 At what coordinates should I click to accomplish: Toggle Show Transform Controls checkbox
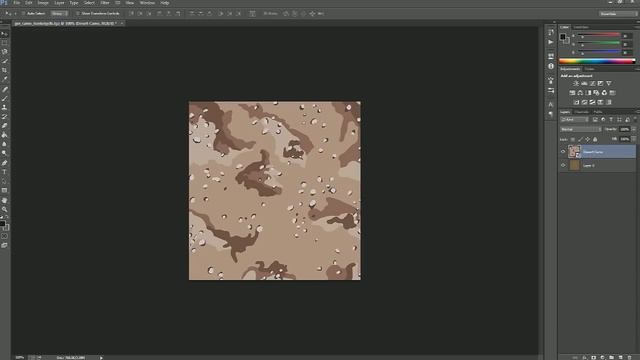pyautogui.click(x=78, y=13)
